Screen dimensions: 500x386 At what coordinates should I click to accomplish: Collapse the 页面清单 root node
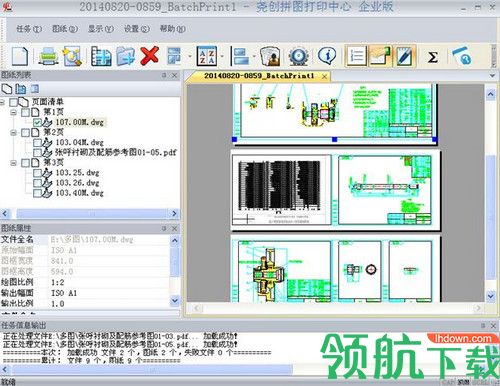coord(2,102)
